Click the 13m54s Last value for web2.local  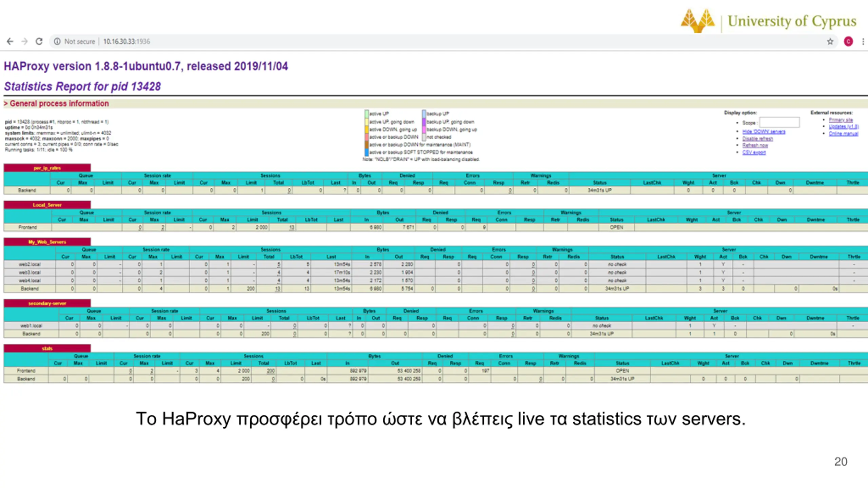pyautogui.click(x=342, y=264)
